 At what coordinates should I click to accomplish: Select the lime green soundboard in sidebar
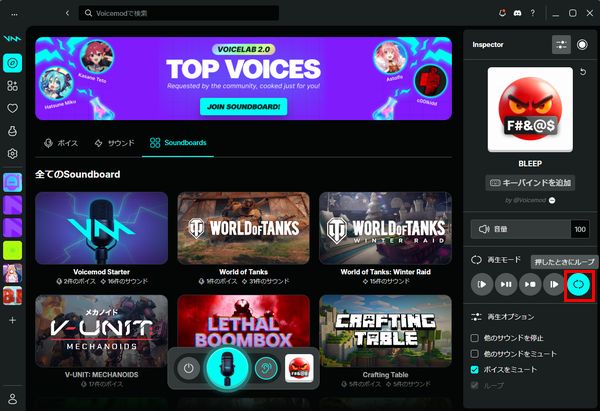13,250
